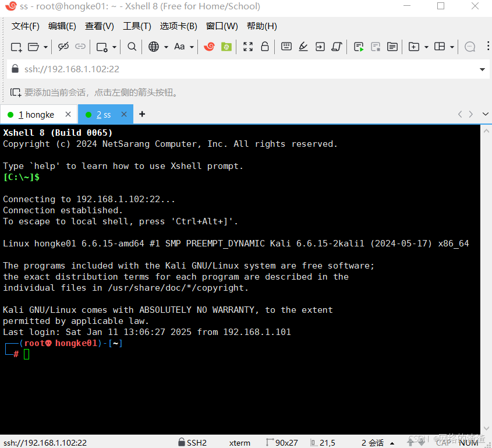Expand the Encoding globe dropdown arrow
The image size is (492, 448).
tap(167, 47)
